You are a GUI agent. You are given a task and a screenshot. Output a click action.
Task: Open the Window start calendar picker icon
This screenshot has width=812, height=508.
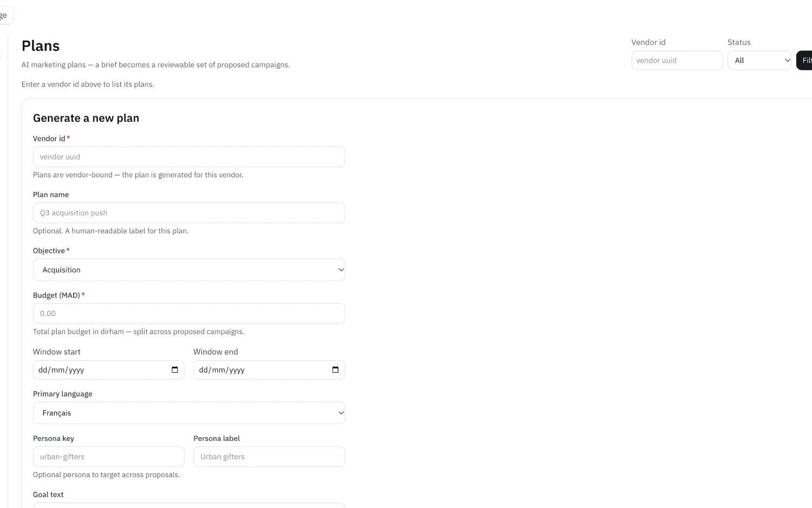point(175,370)
